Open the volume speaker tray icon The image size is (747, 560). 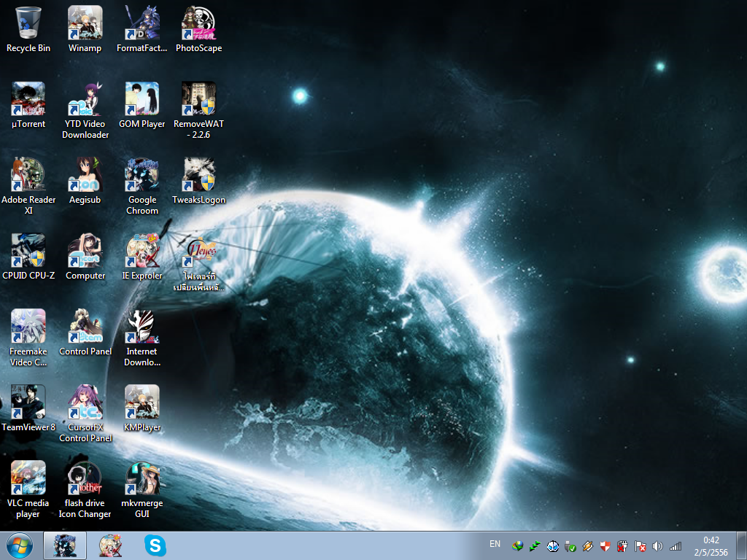[657, 546]
